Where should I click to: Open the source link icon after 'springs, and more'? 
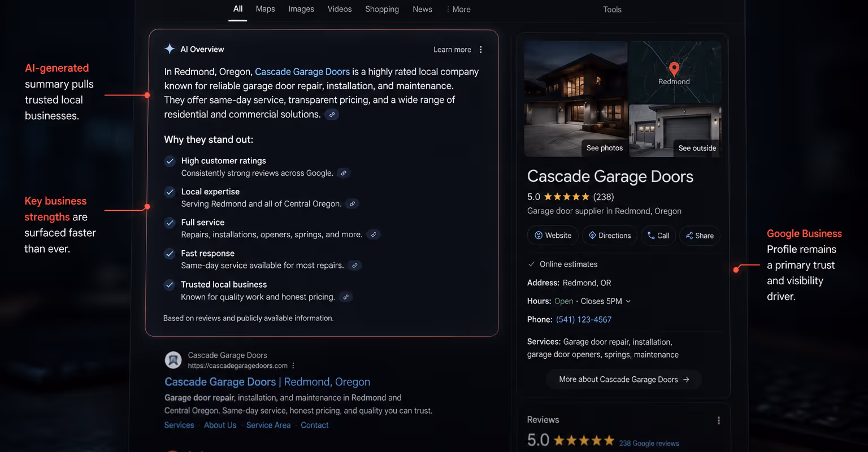pyautogui.click(x=373, y=234)
